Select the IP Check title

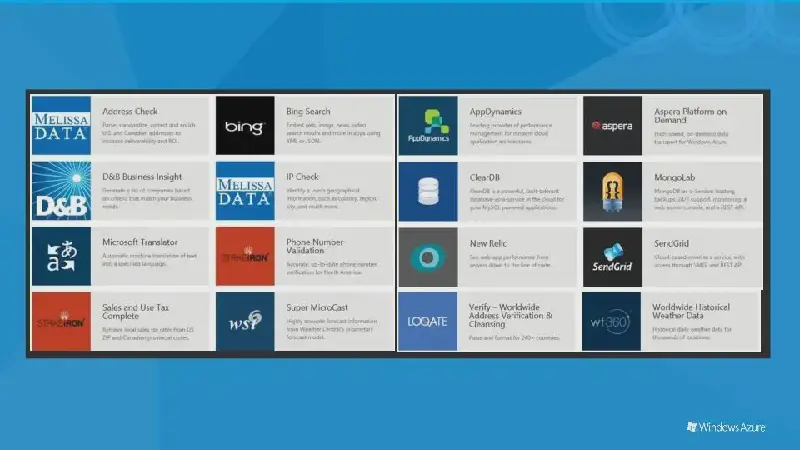(x=302, y=177)
